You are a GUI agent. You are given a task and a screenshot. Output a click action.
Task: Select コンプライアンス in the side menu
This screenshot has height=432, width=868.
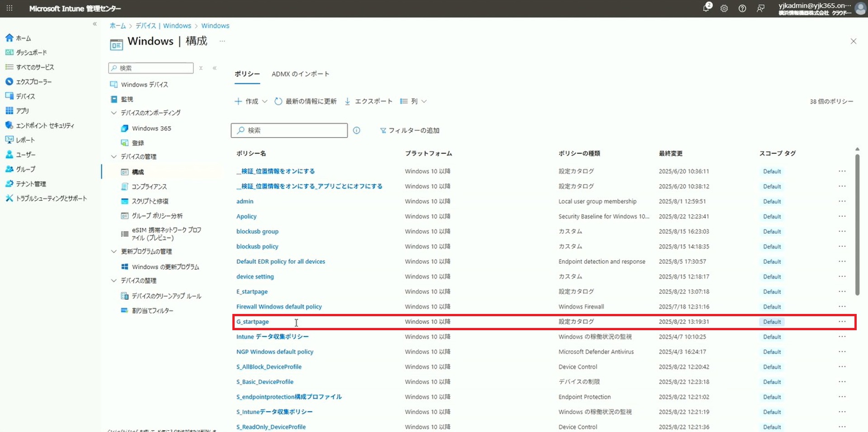click(149, 186)
